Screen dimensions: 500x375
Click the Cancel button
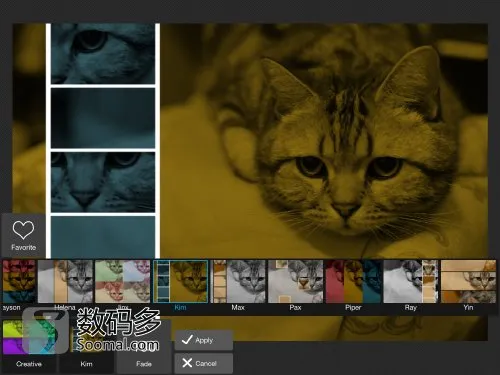coord(204,363)
